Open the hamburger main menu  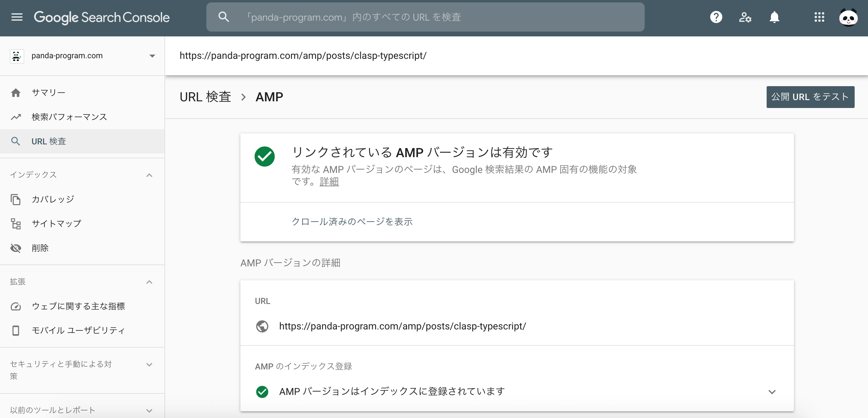click(17, 17)
